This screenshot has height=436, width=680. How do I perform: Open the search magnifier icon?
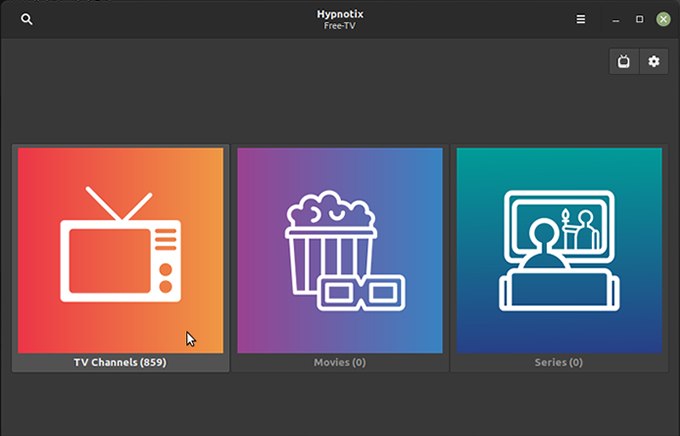pyautogui.click(x=27, y=19)
